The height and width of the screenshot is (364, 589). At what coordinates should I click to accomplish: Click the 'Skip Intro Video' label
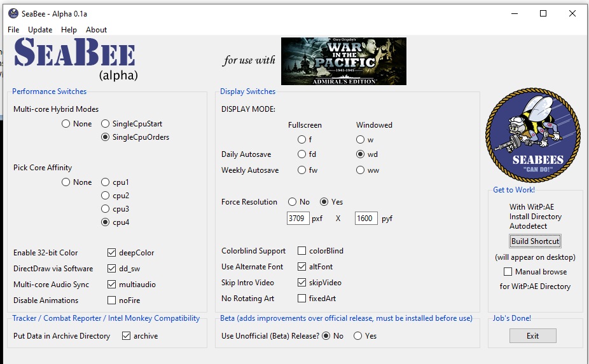[x=247, y=282]
